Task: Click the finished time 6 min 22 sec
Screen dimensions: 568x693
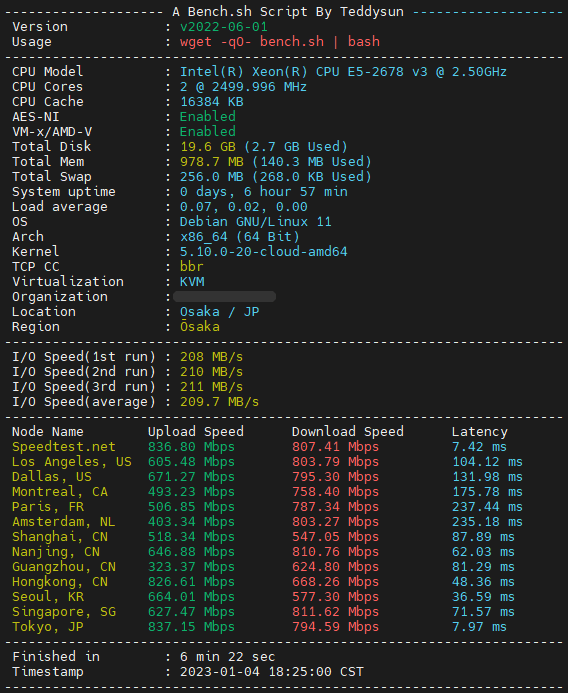Action: point(227,657)
